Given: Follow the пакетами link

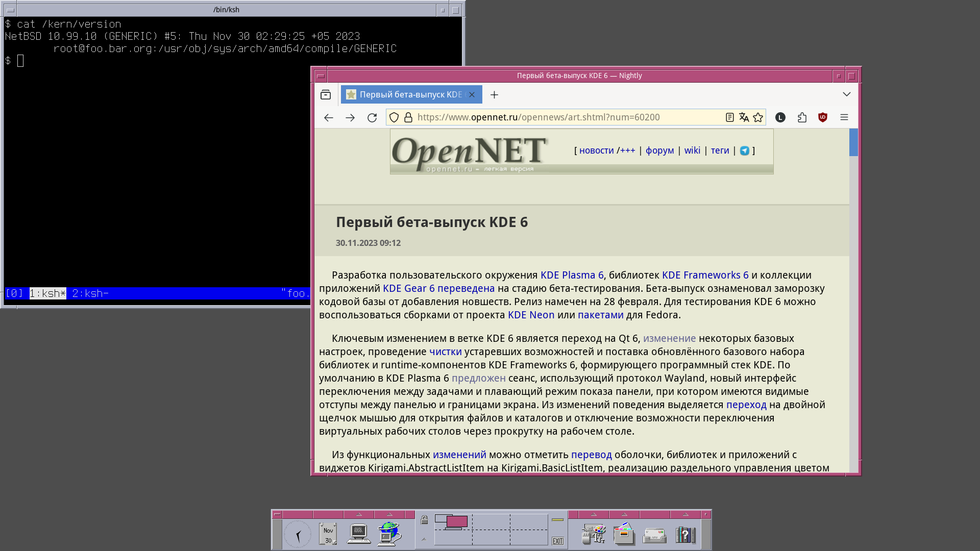Looking at the screenshot, I should click(600, 315).
